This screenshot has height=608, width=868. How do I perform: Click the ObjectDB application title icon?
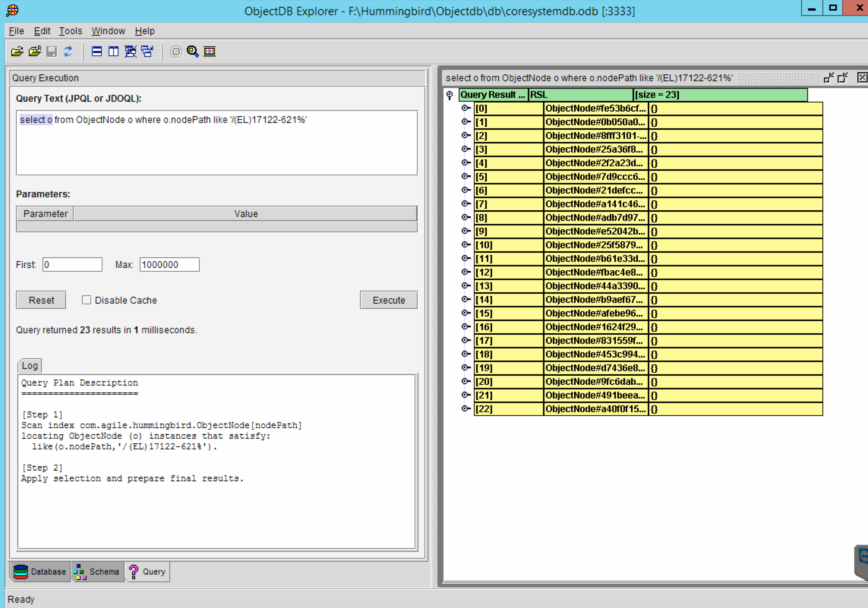click(x=12, y=10)
